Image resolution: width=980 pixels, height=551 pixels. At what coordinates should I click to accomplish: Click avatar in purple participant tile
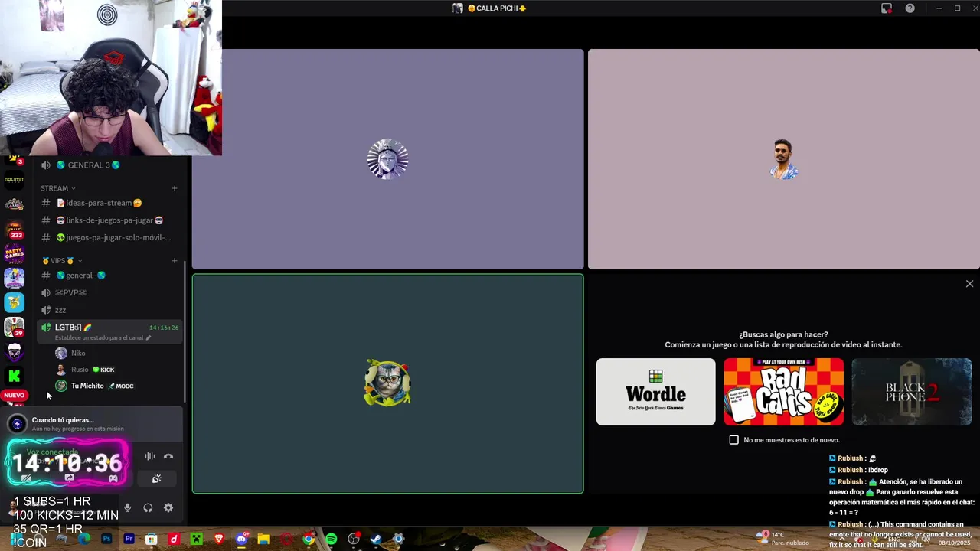click(387, 159)
